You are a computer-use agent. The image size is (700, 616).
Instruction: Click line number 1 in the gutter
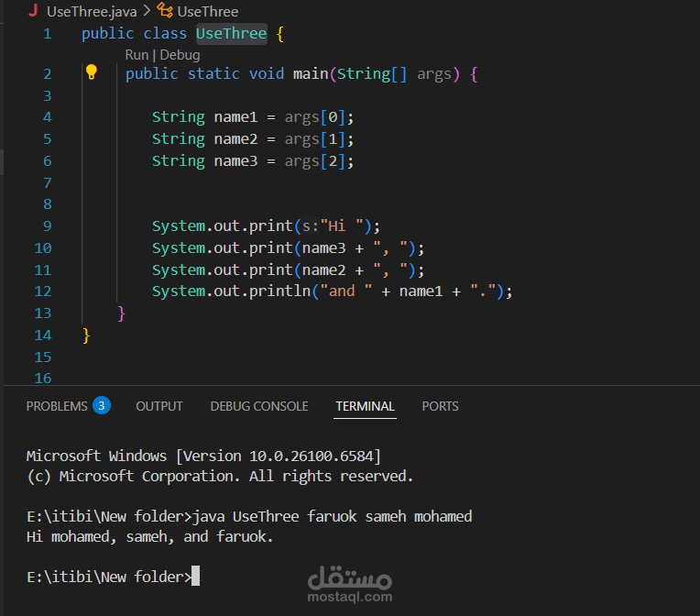click(x=48, y=34)
